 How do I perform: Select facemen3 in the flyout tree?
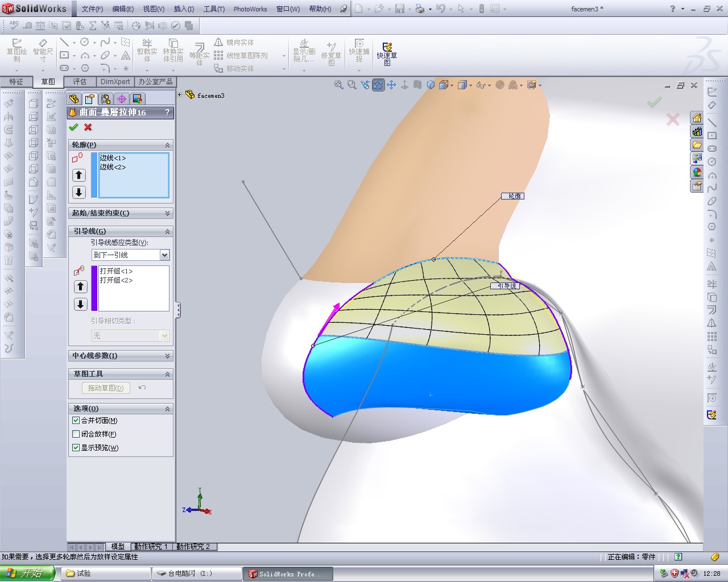[210, 95]
